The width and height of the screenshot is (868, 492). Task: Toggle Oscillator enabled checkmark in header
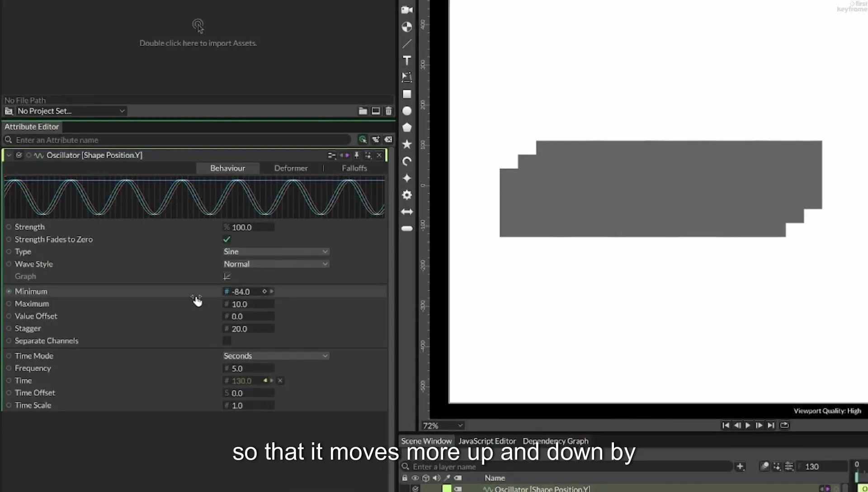19,155
